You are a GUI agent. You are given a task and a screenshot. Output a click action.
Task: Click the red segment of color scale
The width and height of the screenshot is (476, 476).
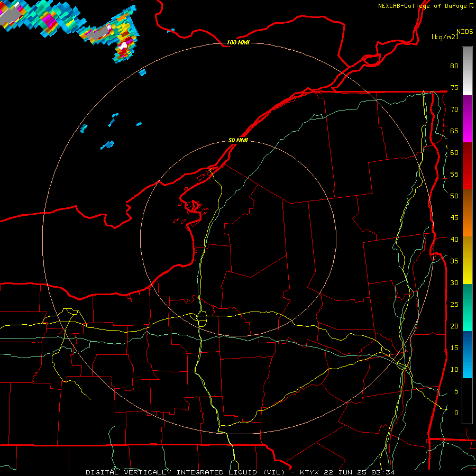coord(467,166)
